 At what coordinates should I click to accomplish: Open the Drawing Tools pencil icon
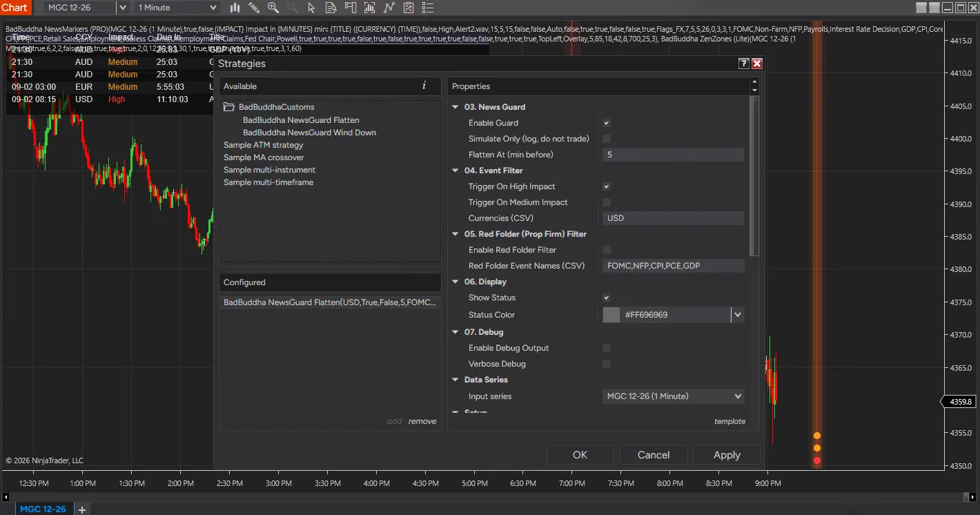(x=254, y=8)
